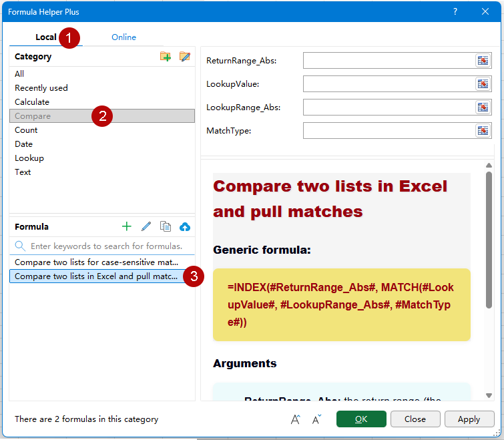Click the description scrollbar thumb
504x440 pixels.
pyautogui.click(x=489, y=240)
